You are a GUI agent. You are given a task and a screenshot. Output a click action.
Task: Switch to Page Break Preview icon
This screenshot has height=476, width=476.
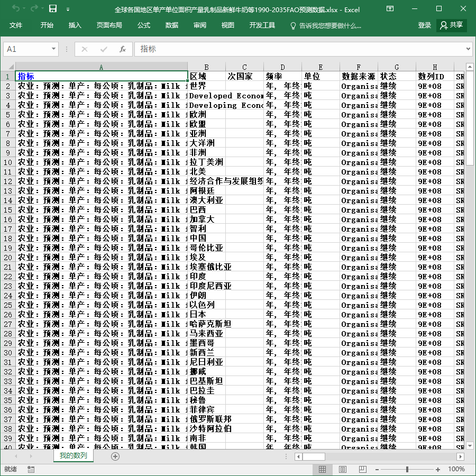coord(362,469)
